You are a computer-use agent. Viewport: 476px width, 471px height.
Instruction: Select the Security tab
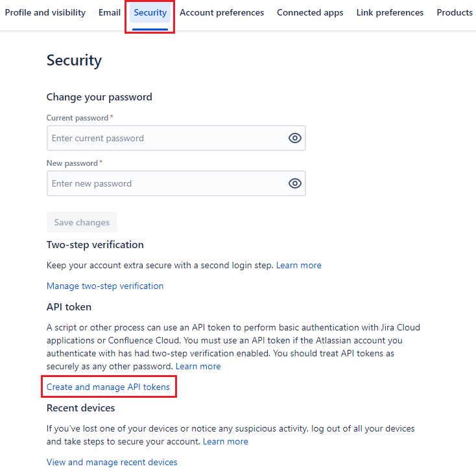click(150, 13)
